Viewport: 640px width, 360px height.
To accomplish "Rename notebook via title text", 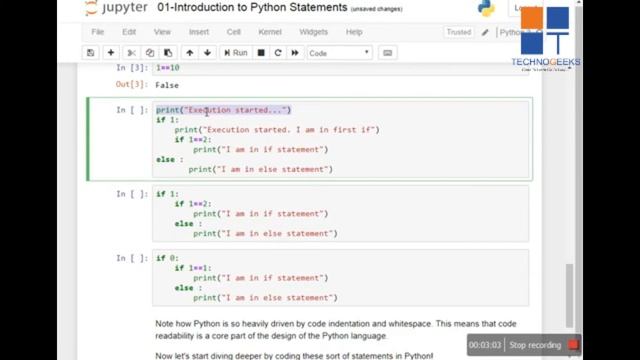I will click(252, 7).
